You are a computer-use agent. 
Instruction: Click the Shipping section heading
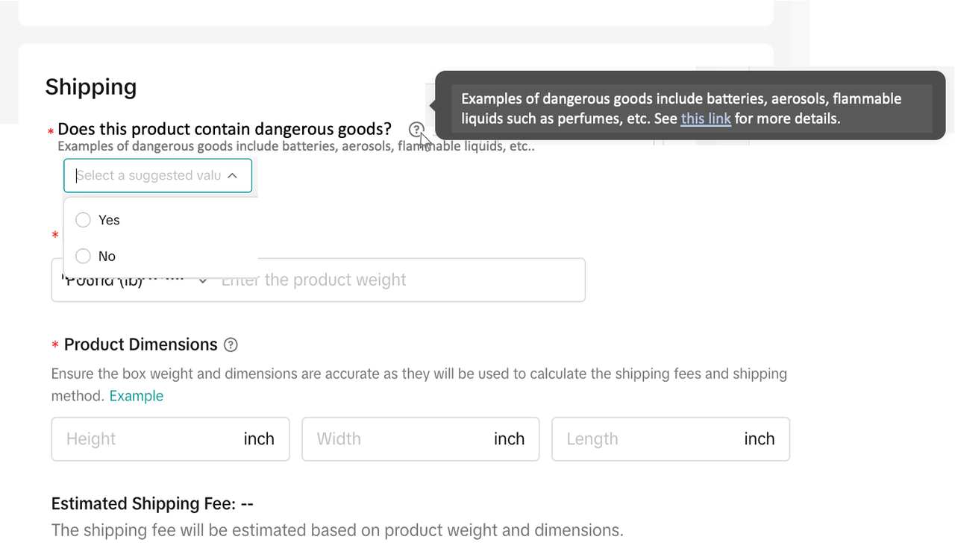(90, 87)
